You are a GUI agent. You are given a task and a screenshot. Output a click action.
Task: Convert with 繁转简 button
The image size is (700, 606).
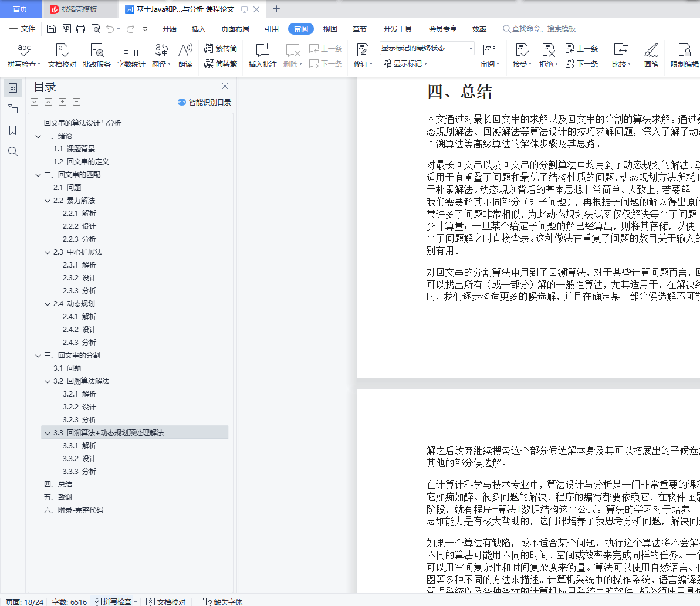[221, 48]
